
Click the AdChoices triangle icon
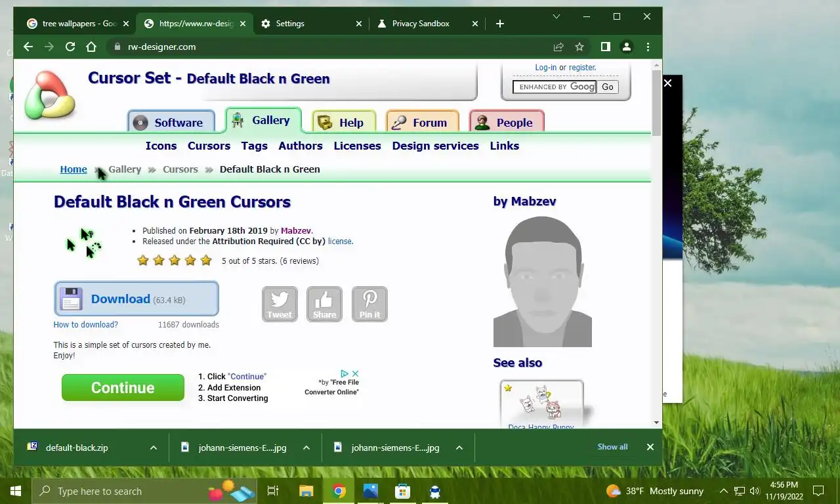coord(345,373)
